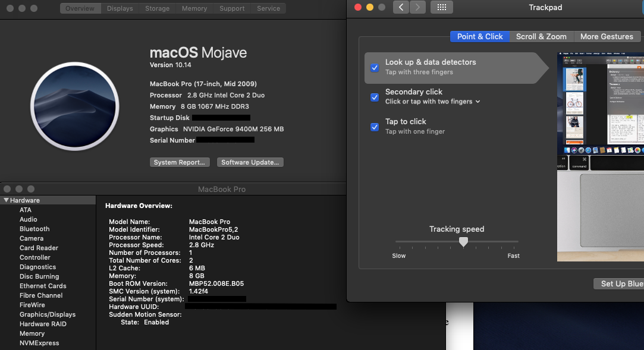Open the Scroll & Zoom tab
Image resolution: width=644 pixels, height=350 pixels.
[541, 36]
